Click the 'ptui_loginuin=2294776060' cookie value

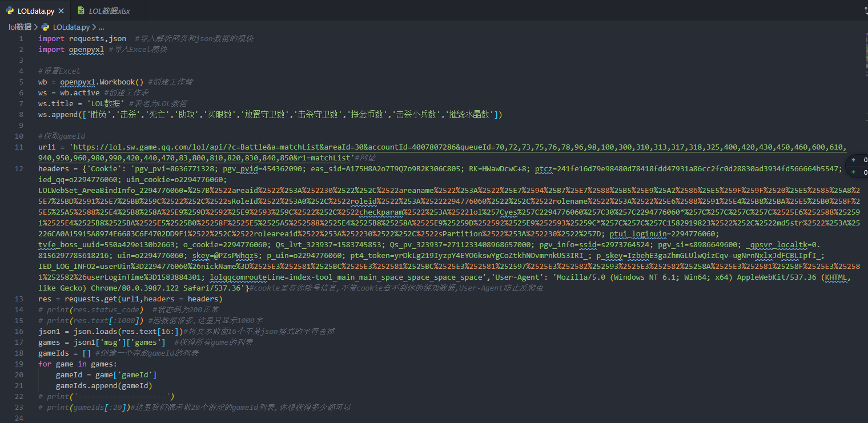tap(662, 234)
